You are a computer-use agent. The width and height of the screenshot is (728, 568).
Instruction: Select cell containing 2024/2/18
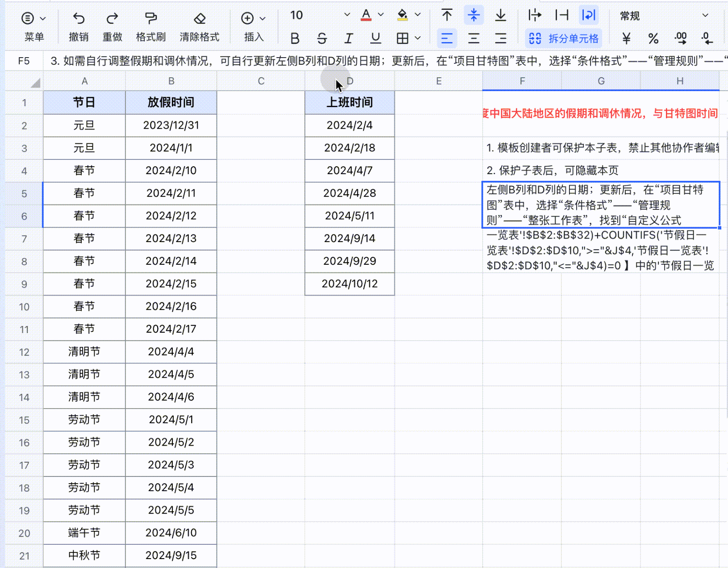(350, 148)
